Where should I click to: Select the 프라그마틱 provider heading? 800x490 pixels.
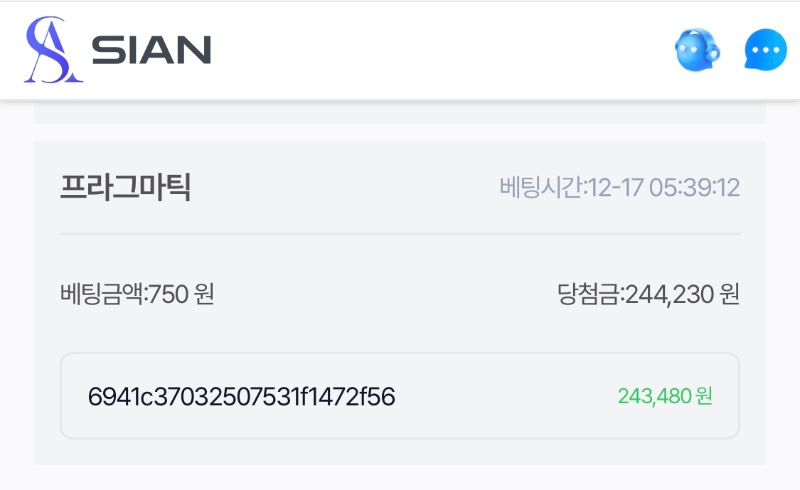click(x=125, y=187)
